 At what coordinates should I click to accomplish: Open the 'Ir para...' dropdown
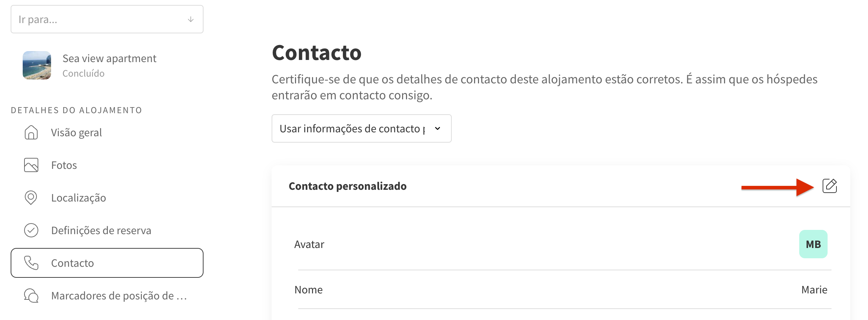(106, 19)
